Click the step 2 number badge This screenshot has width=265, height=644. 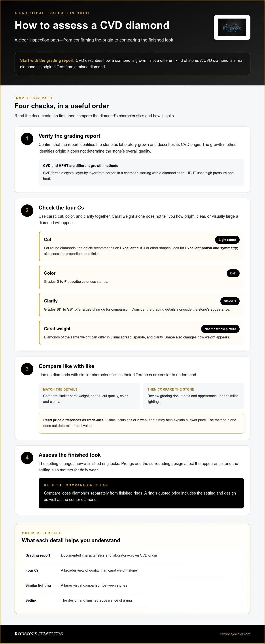pos(27,210)
